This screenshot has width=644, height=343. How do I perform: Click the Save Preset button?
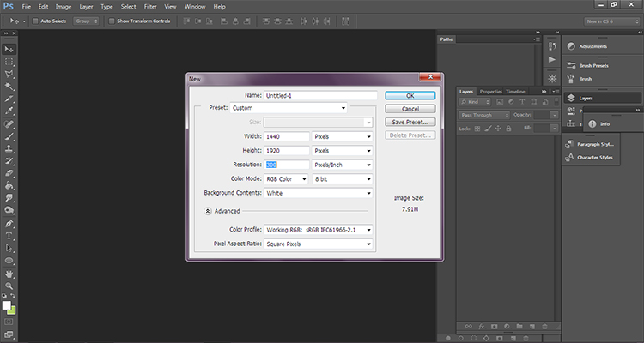[410, 122]
